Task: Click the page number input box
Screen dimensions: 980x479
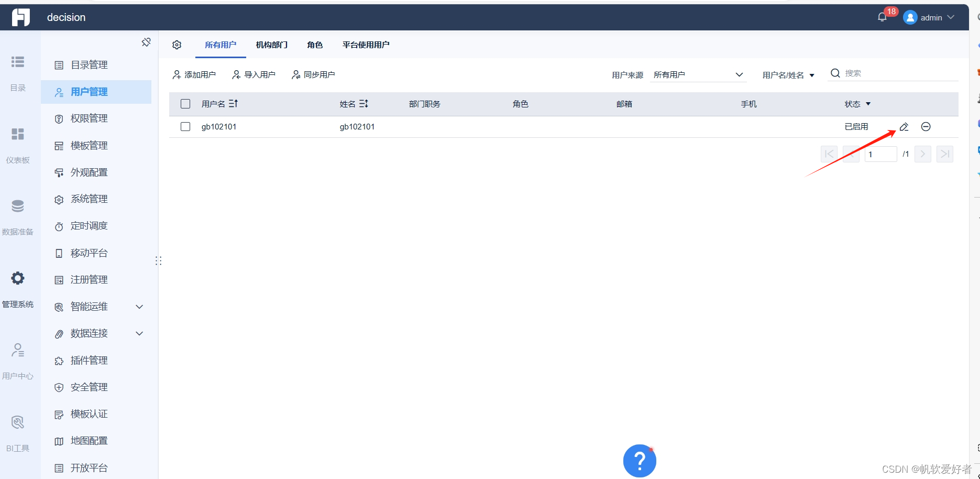Action: (x=880, y=154)
